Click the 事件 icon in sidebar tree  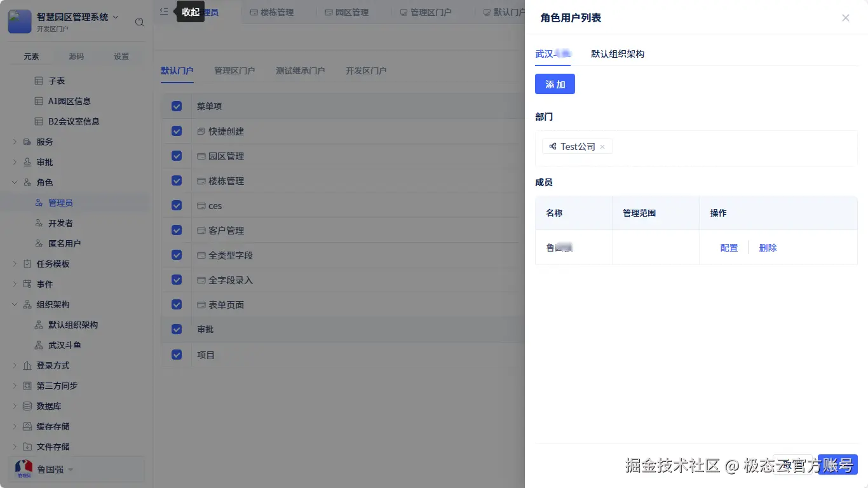point(27,284)
